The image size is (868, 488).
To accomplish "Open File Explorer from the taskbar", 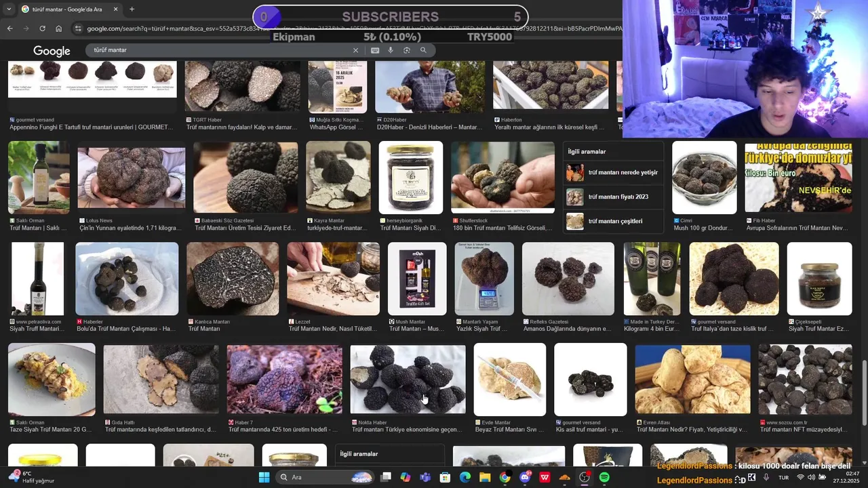I will pyautogui.click(x=485, y=477).
